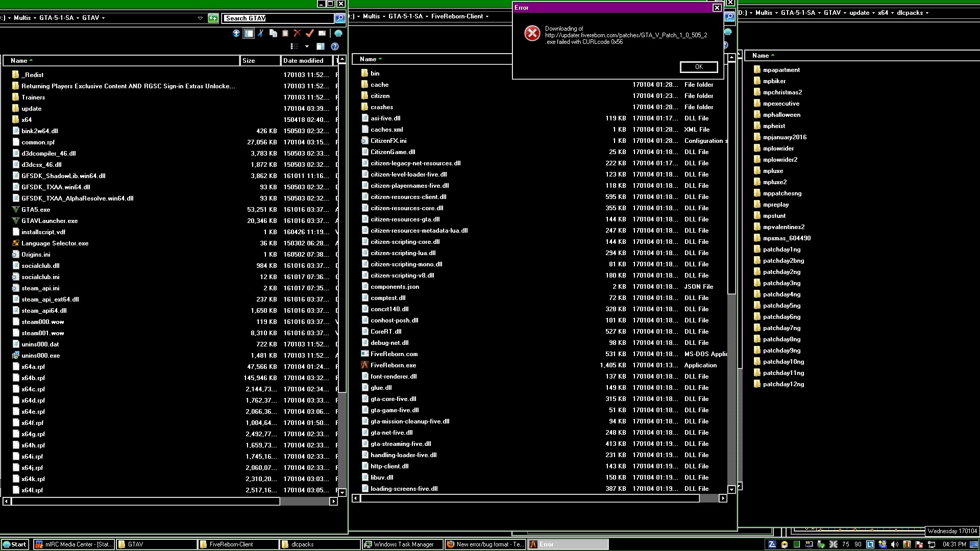This screenshot has height=551, width=980.
Task: Click the Paste clipboard icon
Action: pos(285,33)
